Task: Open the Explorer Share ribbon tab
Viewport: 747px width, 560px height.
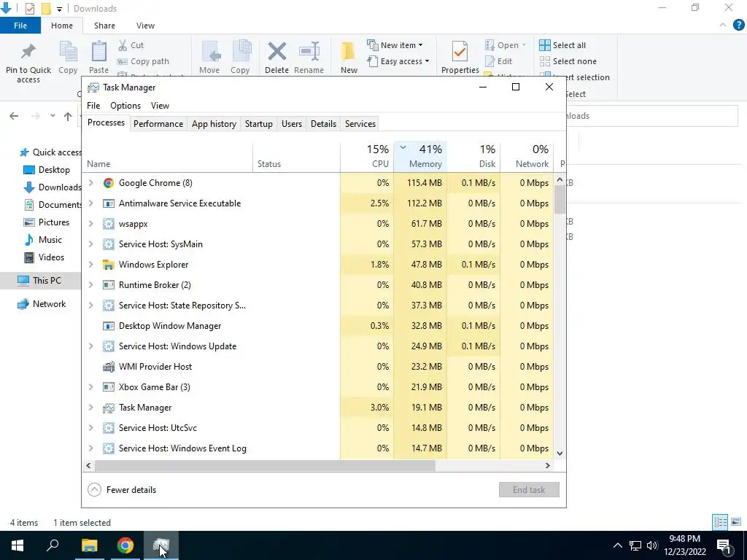Action: pyautogui.click(x=104, y=26)
